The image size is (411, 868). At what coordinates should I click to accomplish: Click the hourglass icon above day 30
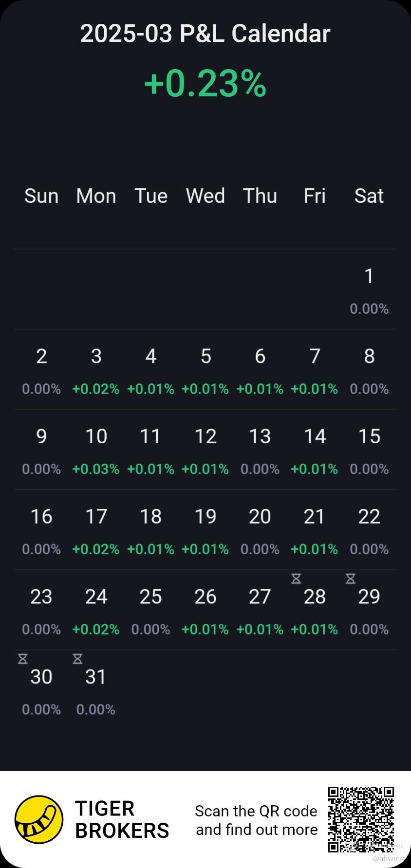click(23, 659)
